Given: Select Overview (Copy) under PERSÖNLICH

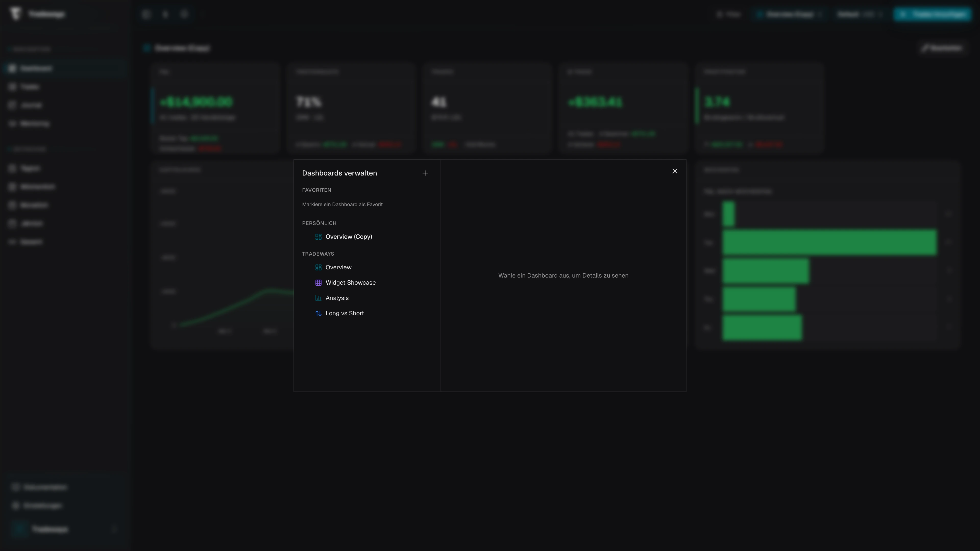Looking at the screenshot, I should click(x=348, y=236).
